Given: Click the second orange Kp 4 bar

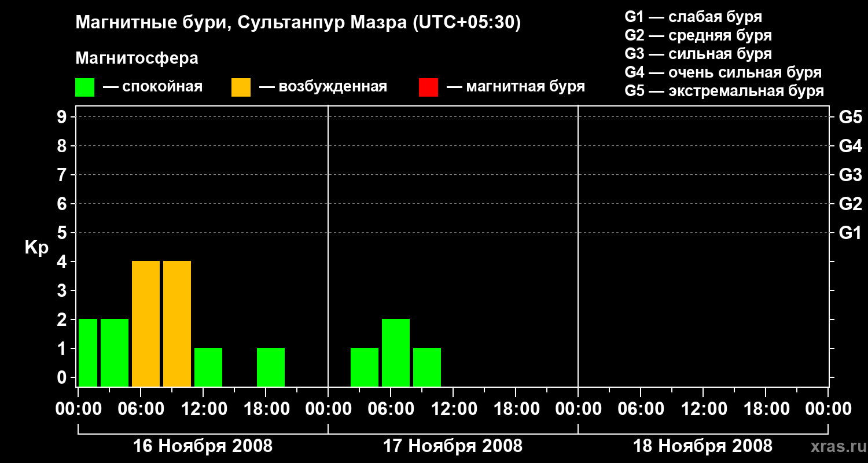Looking at the screenshot, I should click(177, 324).
